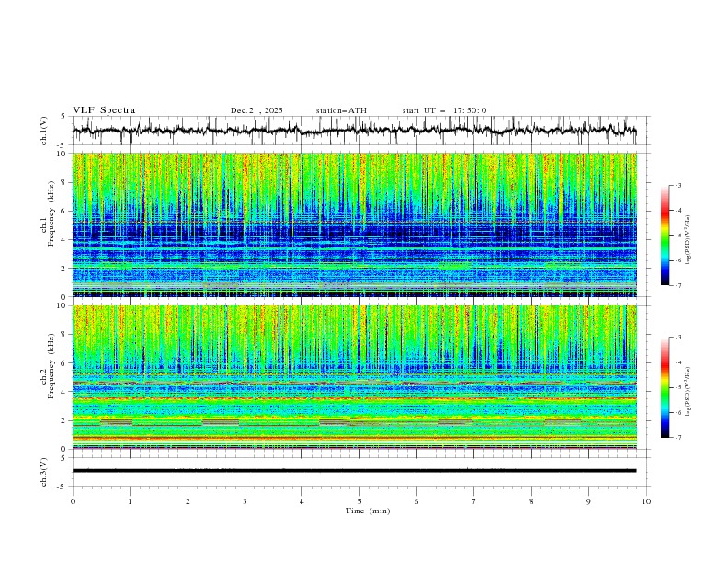This screenshot has height=563, width=728.
Task: Click the ch.2 "Frequency (kHz)" axis label
Action: [x=51, y=365]
